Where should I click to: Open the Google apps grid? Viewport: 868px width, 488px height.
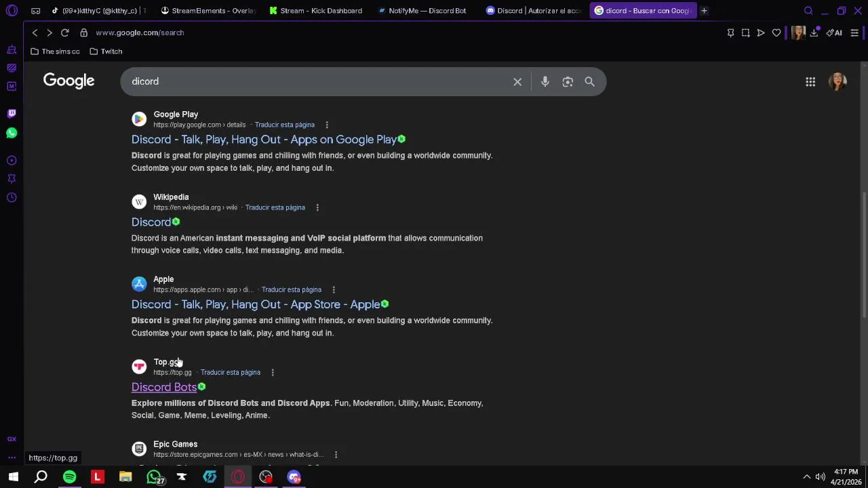point(810,82)
